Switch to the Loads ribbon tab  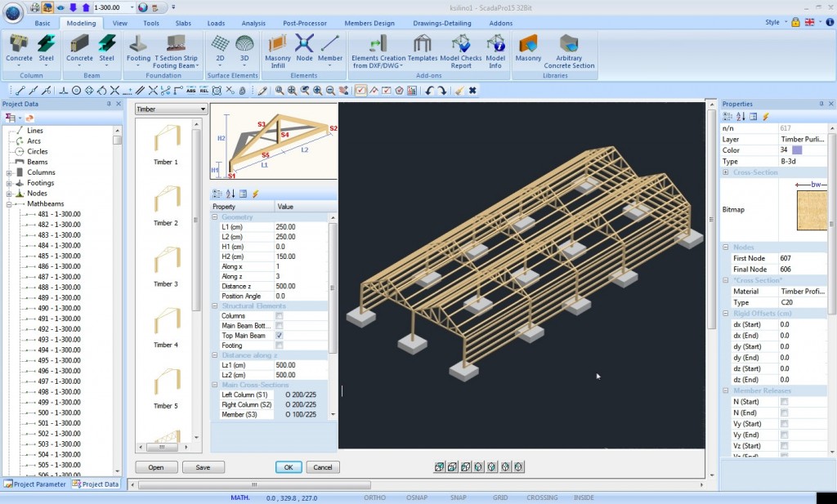click(x=216, y=23)
